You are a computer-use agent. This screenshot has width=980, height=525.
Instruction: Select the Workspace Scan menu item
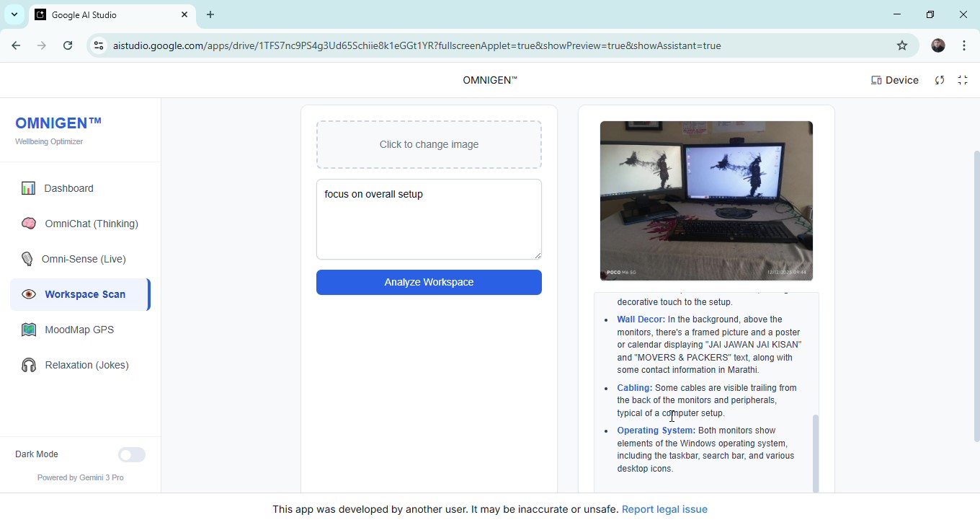80,295
